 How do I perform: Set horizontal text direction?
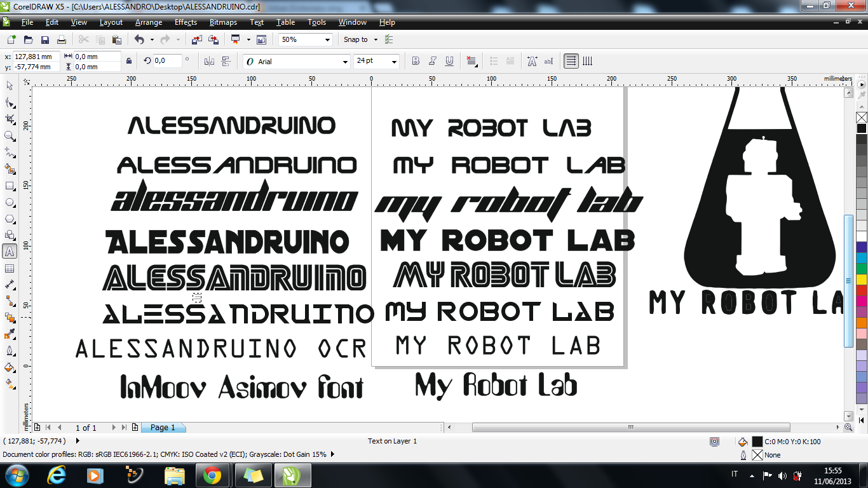pos(571,61)
